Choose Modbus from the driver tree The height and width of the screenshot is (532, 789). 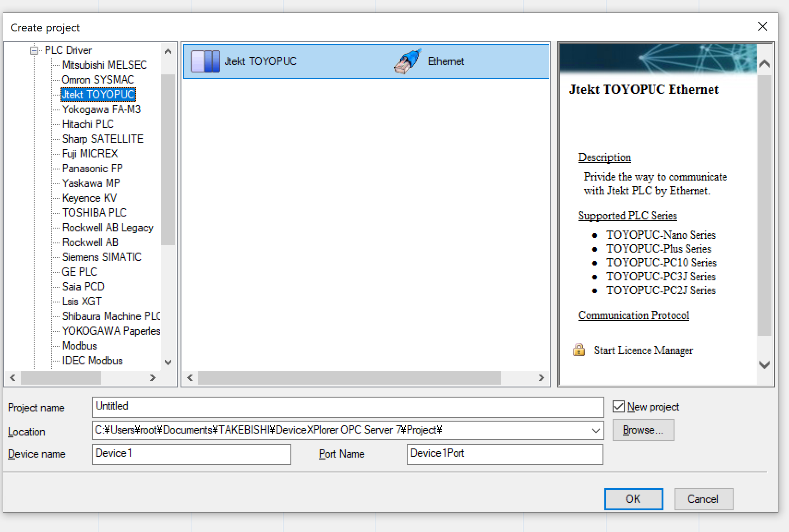click(x=79, y=346)
